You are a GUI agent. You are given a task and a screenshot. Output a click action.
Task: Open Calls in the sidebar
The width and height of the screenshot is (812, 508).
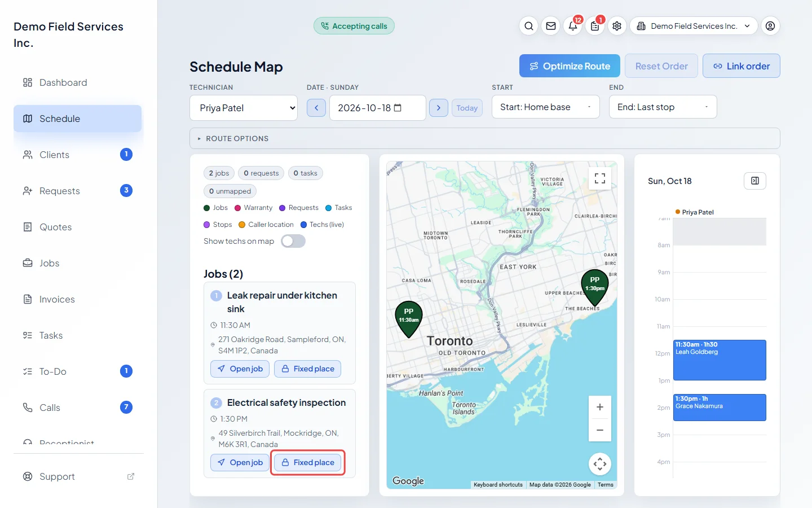tap(78, 408)
